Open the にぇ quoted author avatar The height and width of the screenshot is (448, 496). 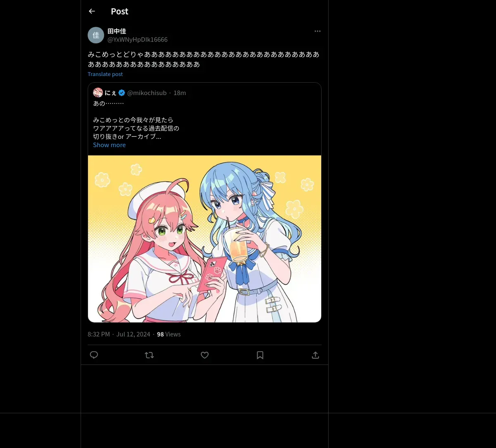[x=98, y=93]
